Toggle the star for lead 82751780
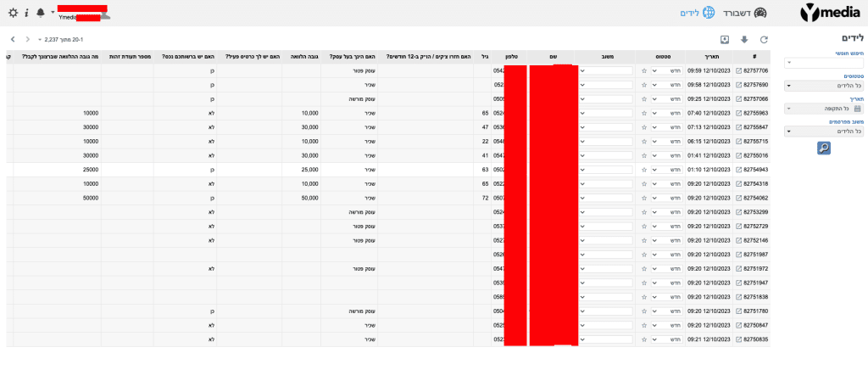 click(x=644, y=311)
